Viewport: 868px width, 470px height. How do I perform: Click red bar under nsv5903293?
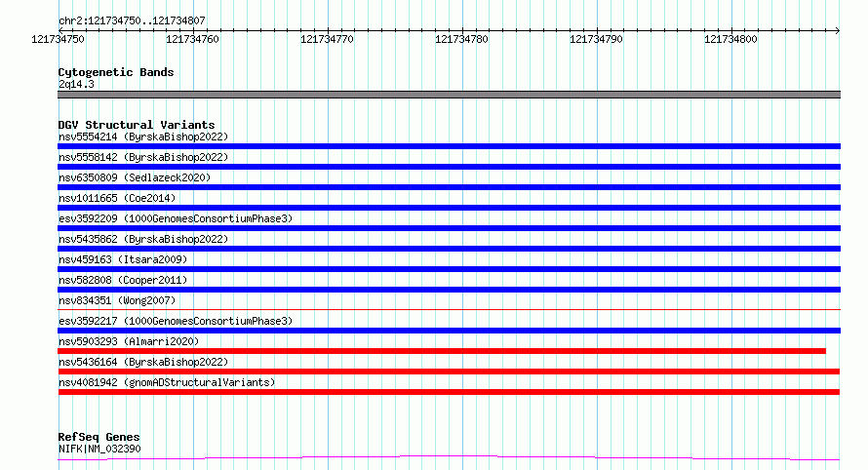[x=442, y=351]
